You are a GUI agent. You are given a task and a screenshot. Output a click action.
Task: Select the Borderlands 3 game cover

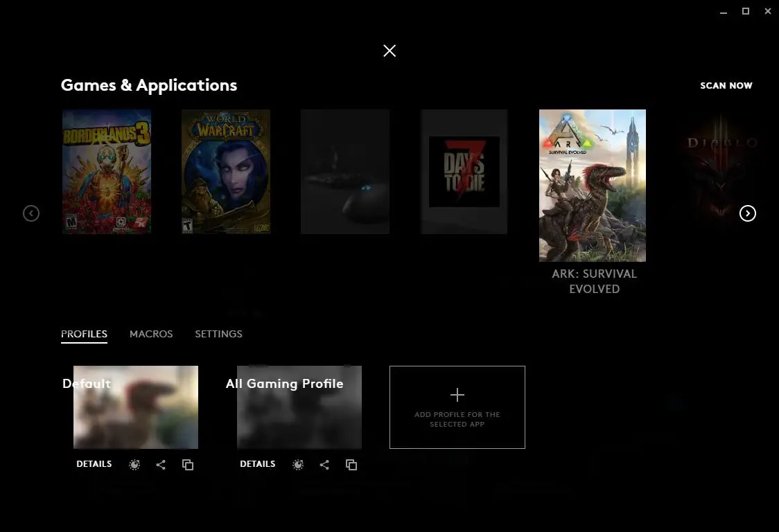[107, 172]
